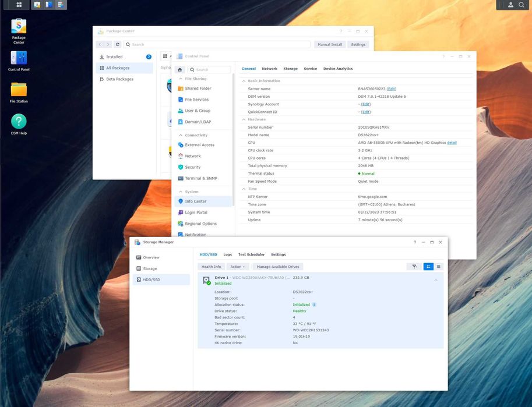Edit the server name
The width and height of the screenshot is (532, 407).
(392, 89)
